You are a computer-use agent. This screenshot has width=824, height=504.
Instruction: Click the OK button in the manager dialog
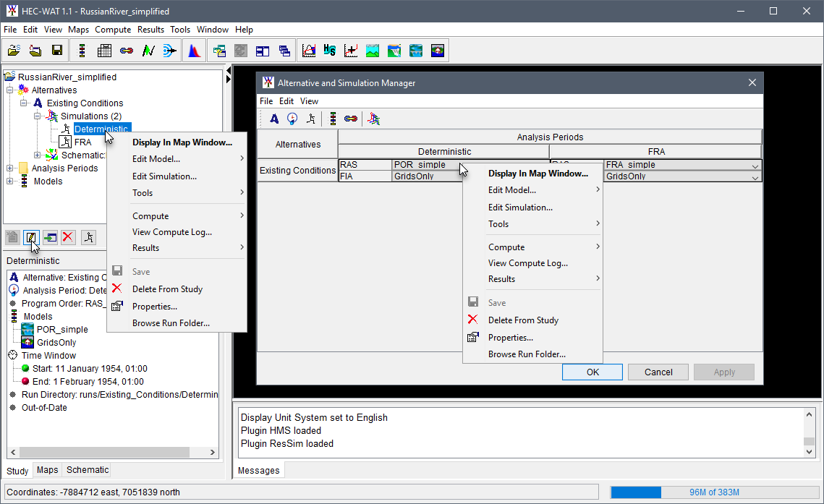(592, 372)
